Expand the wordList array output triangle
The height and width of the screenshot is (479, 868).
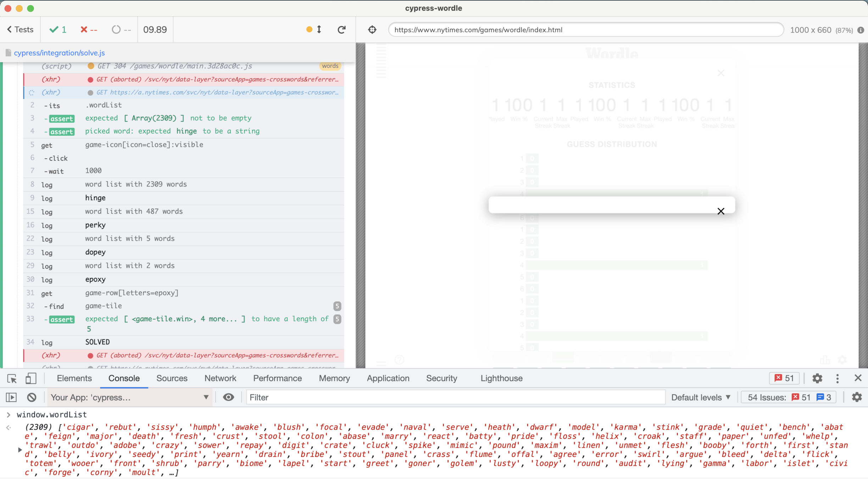click(20, 450)
